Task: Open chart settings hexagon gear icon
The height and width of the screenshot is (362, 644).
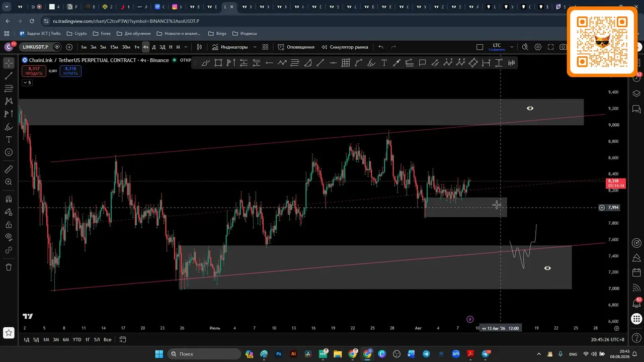Action: point(538,47)
